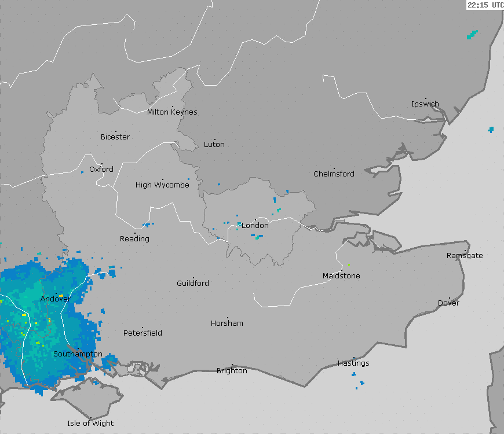Pick the Oxford city label
504x434 pixels.
click(x=101, y=170)
